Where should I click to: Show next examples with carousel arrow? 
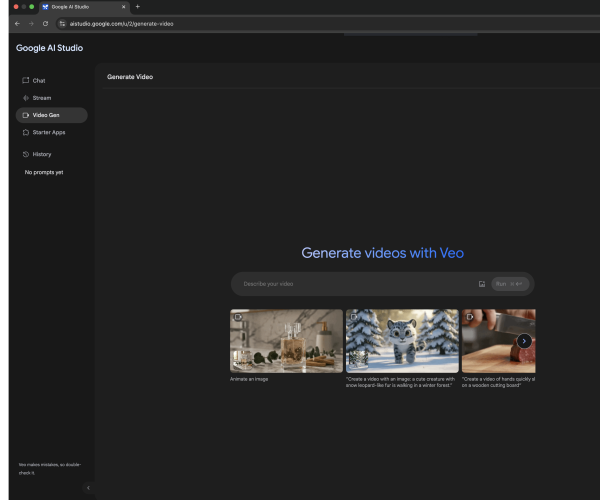point(524,341)
